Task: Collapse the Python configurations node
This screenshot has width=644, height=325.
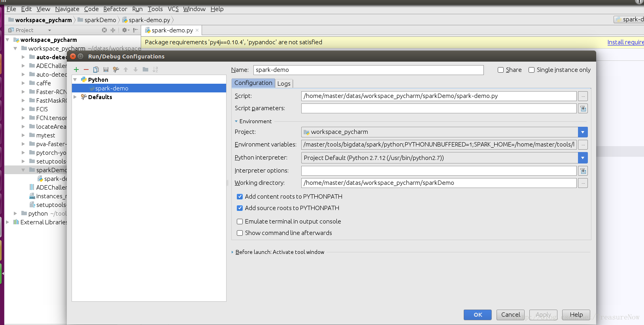Action: [75, 79]
